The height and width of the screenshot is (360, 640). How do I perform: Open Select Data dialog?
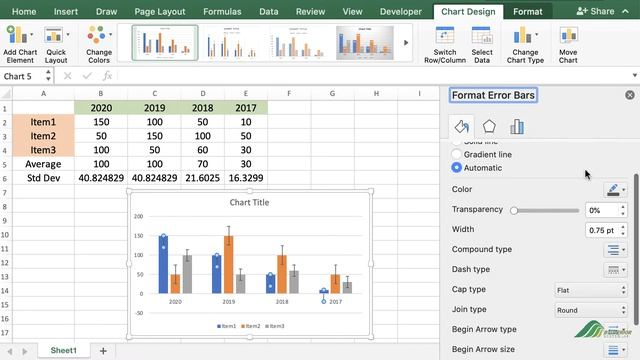(482, 44)
